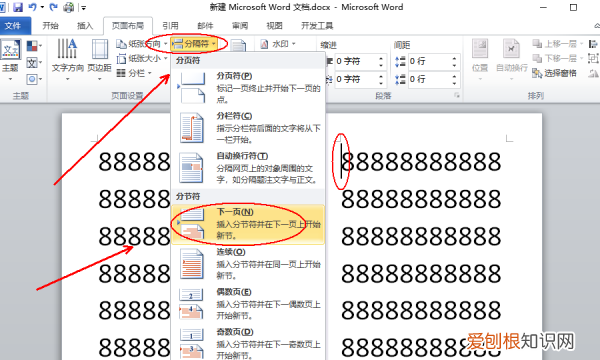600x360 pixels.
Task: Decrease right indent with the down spinner
Action: coord(381,83)
